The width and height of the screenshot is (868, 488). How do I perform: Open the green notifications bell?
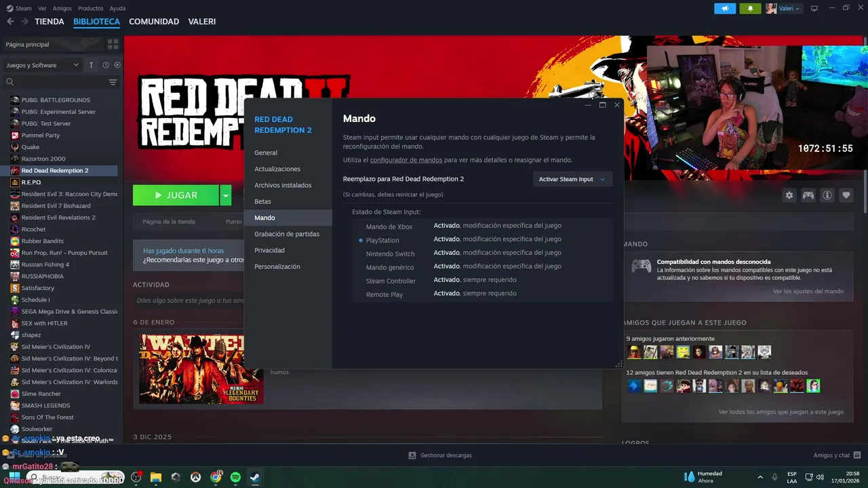pyautogui.click(x=750, y=8)
